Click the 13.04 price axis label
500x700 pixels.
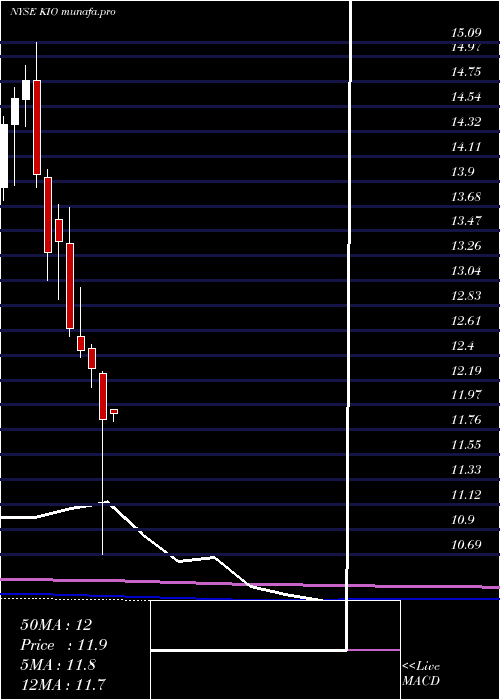[466, 271]
